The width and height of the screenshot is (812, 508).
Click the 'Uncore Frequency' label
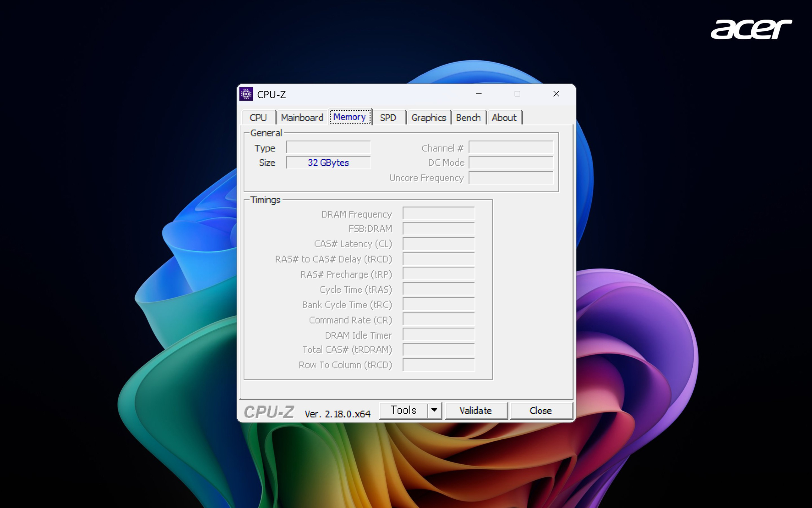[427, 178]
